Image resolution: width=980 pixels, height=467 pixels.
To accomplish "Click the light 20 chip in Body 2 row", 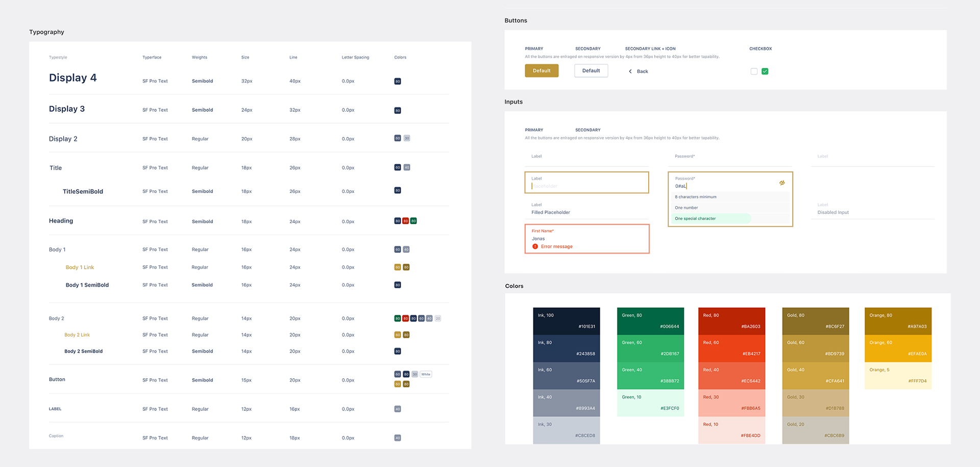I will [438, 318].
